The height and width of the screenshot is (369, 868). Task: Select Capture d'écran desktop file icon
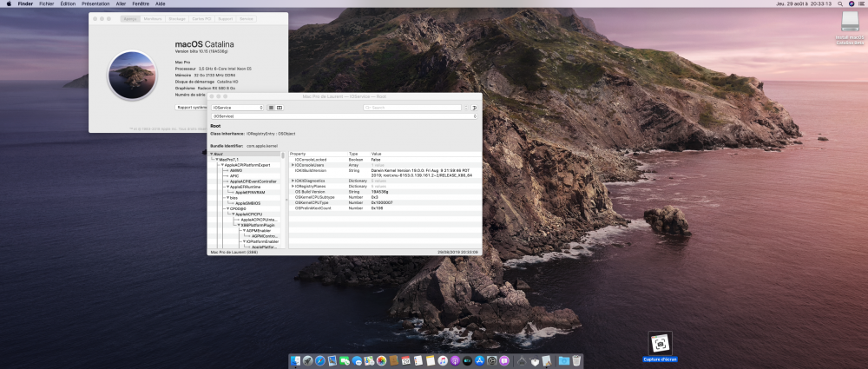pyautogui.click(x=660, y=344)
